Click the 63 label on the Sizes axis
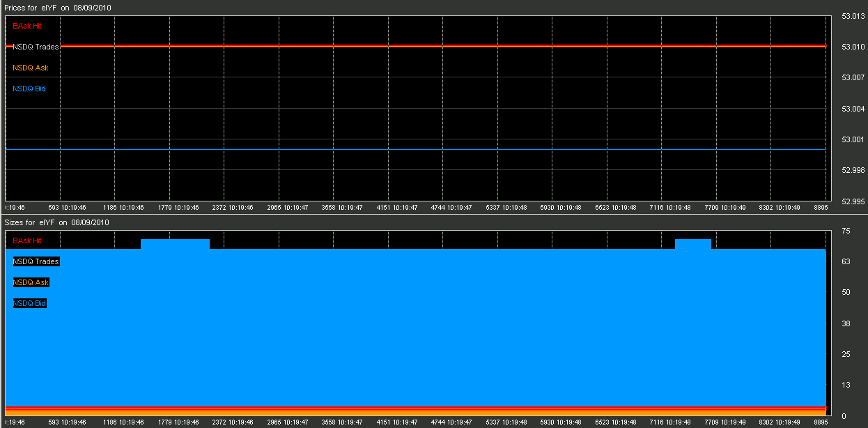Image resolution: width=868 pixels, height=428 pixels. pyautogui.click(x=846, y=262)
